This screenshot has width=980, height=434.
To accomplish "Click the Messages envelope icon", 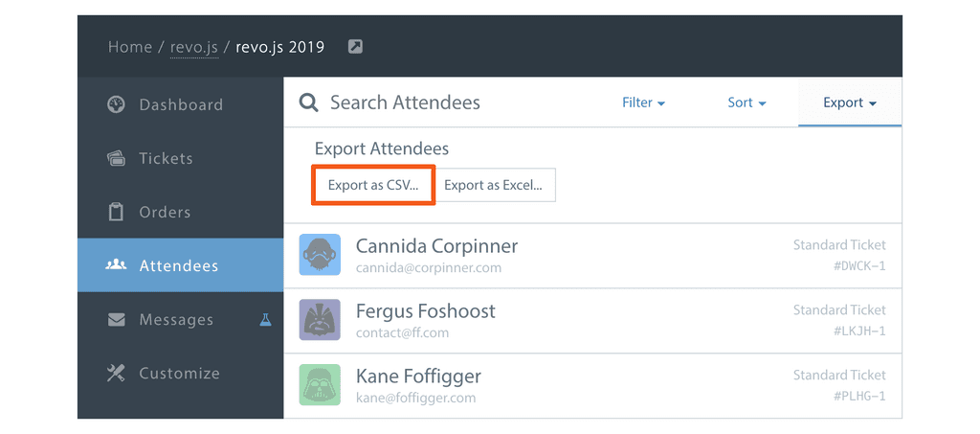I will [116, 320].
